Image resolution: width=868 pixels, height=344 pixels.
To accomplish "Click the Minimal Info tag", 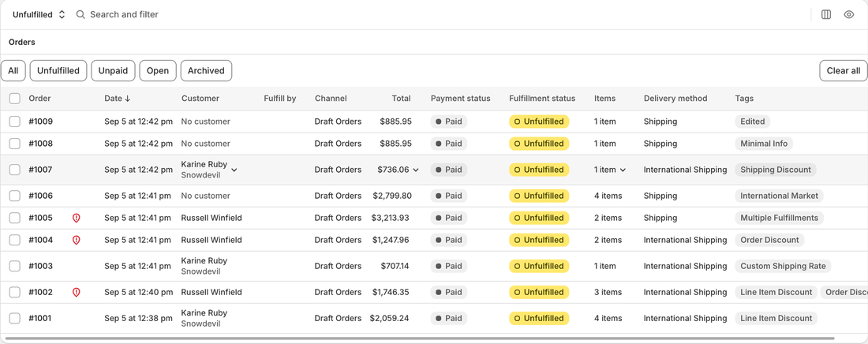I will 764,144.
